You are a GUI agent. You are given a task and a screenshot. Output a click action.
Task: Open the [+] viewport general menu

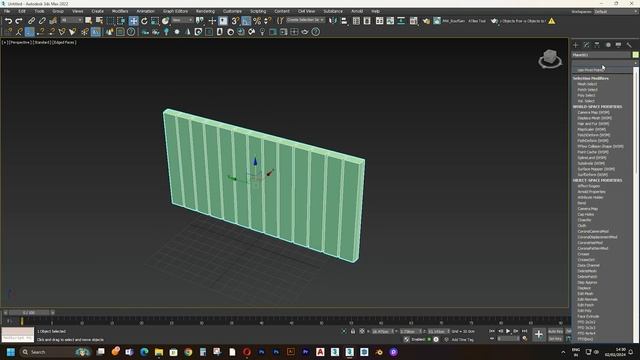[4, 42]
